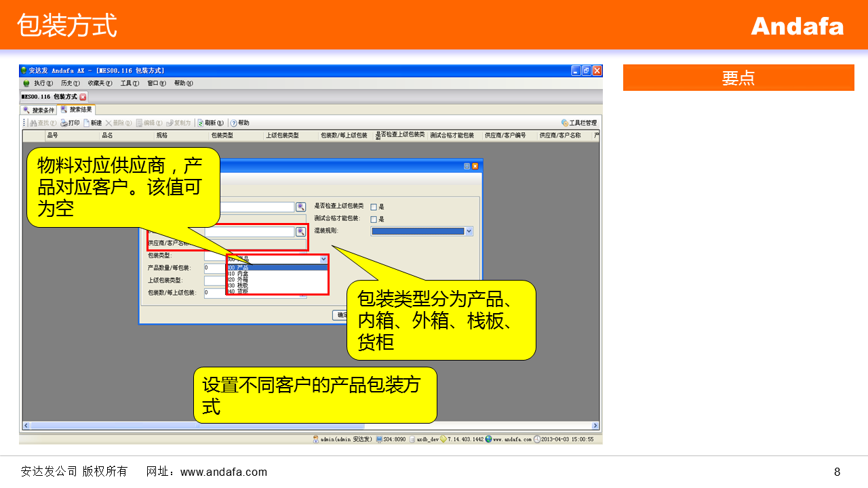
Task: Close the MES00.116 包装方式 document tab
Action: (83, 97)
